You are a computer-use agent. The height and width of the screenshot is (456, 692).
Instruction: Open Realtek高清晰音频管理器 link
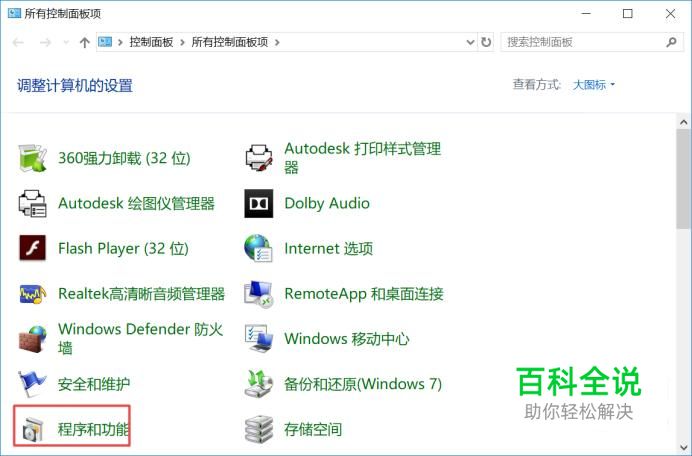click(x=142, y=294)
